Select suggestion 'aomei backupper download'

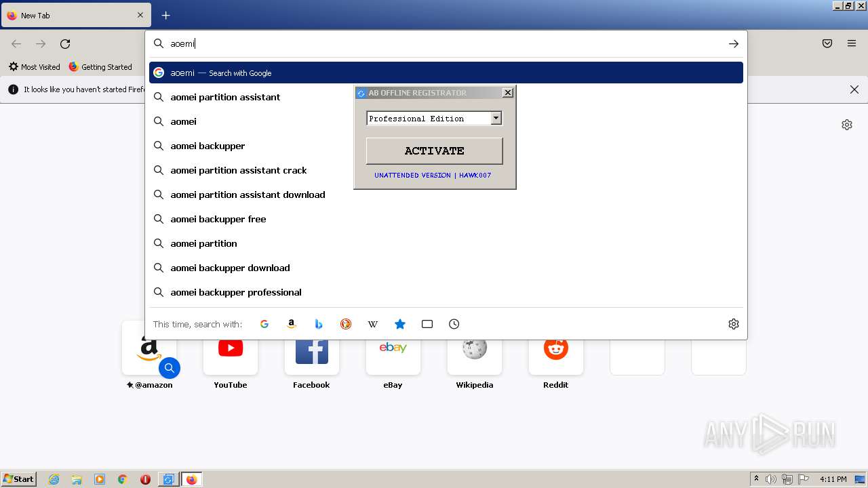[446, 268]
